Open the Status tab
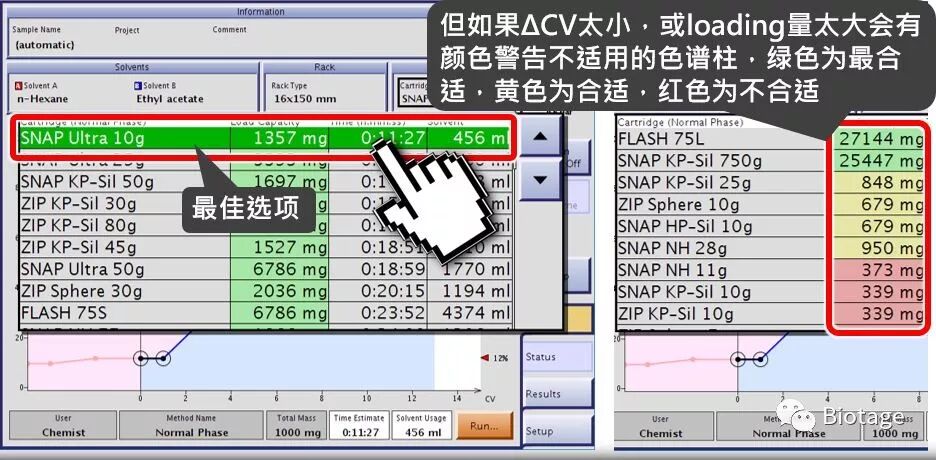Screen dimensions: 936x460 click(558, 357)
